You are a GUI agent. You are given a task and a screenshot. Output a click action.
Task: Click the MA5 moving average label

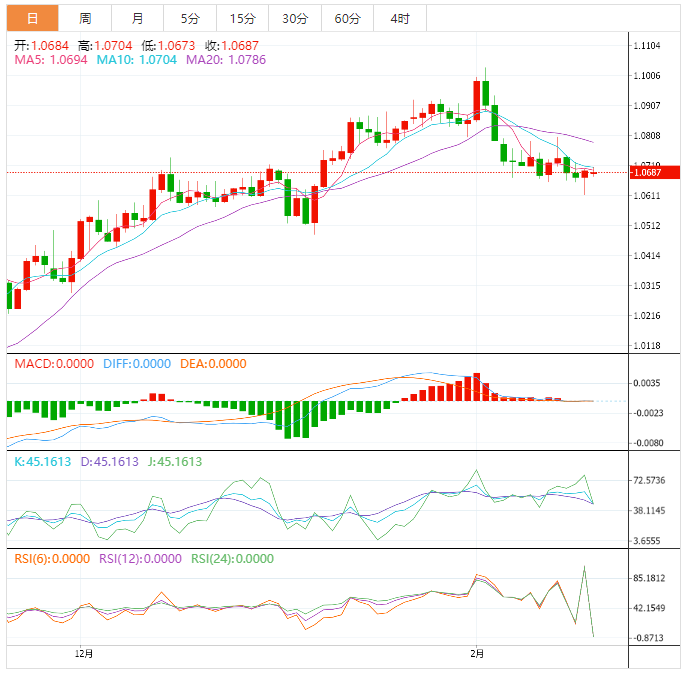point(51,61)
